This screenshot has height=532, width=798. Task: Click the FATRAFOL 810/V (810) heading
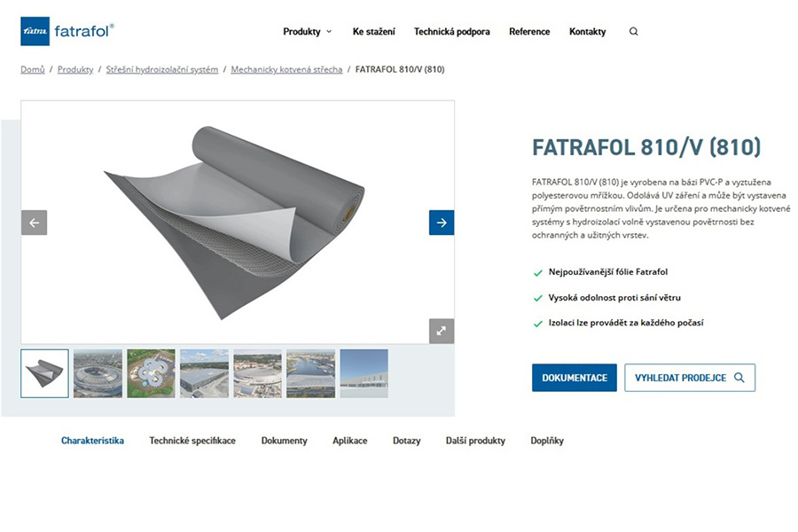[x=646, y=147]
